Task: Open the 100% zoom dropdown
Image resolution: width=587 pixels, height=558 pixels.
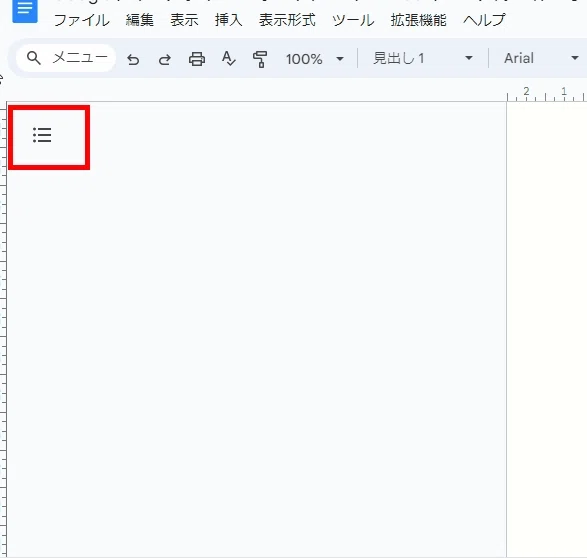Action: 314,59
